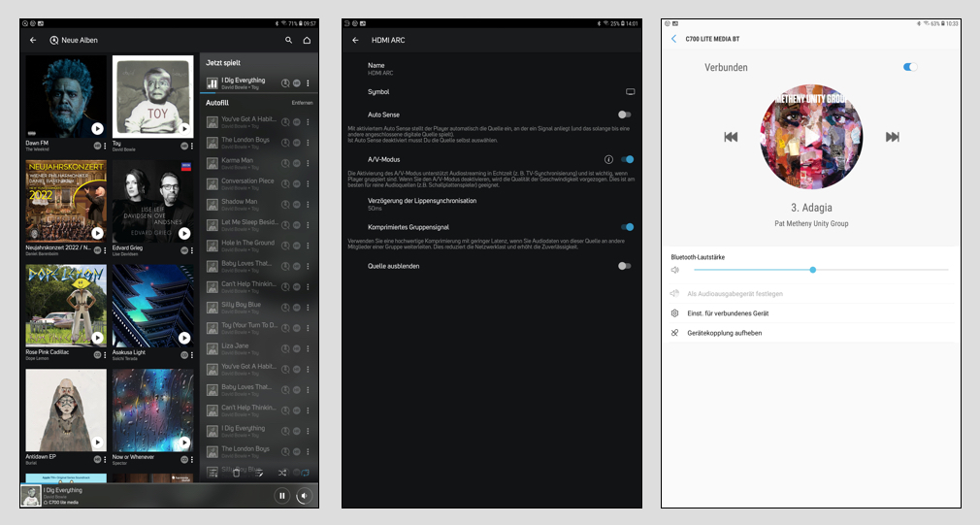Screen dimensions: 980x525
Task: Play the Dawn FM album
Action: tap(97, 129)
